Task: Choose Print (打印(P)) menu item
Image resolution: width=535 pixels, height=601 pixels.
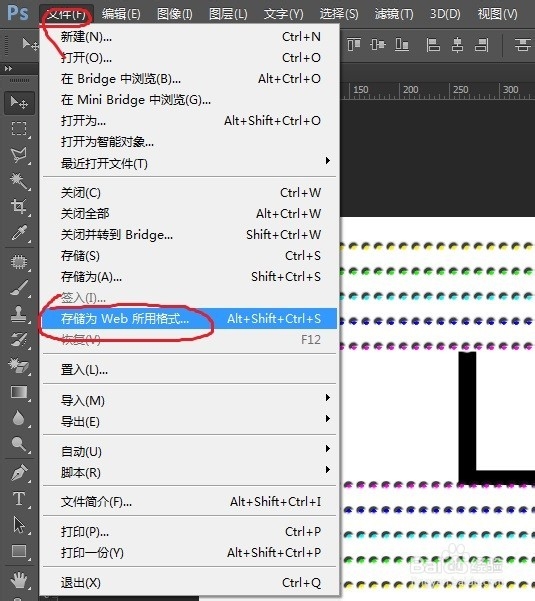Action: pos(189,532)
